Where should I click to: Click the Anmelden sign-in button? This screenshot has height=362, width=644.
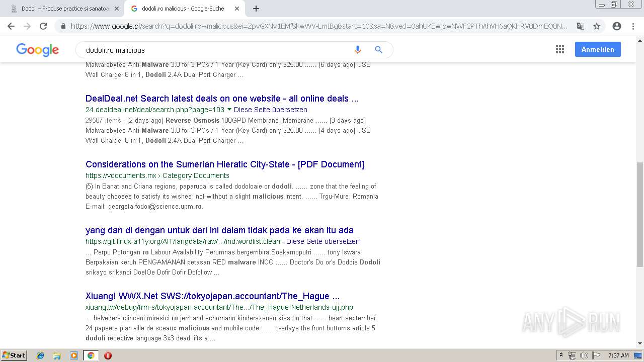pyautogui.click(x=598, y=49)
